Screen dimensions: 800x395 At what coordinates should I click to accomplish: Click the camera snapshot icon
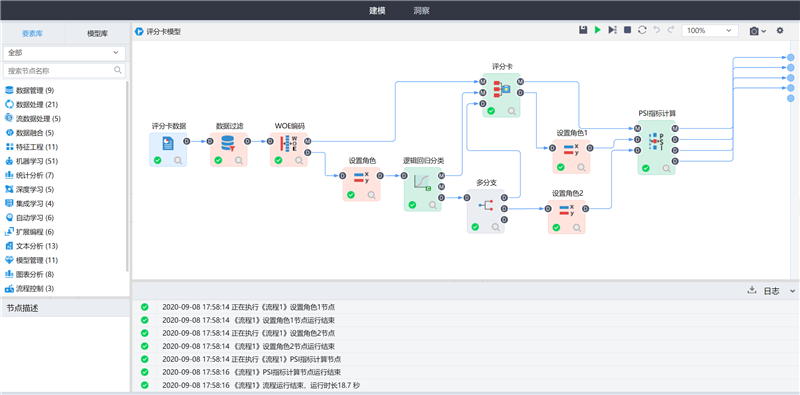tap(754, 31)
